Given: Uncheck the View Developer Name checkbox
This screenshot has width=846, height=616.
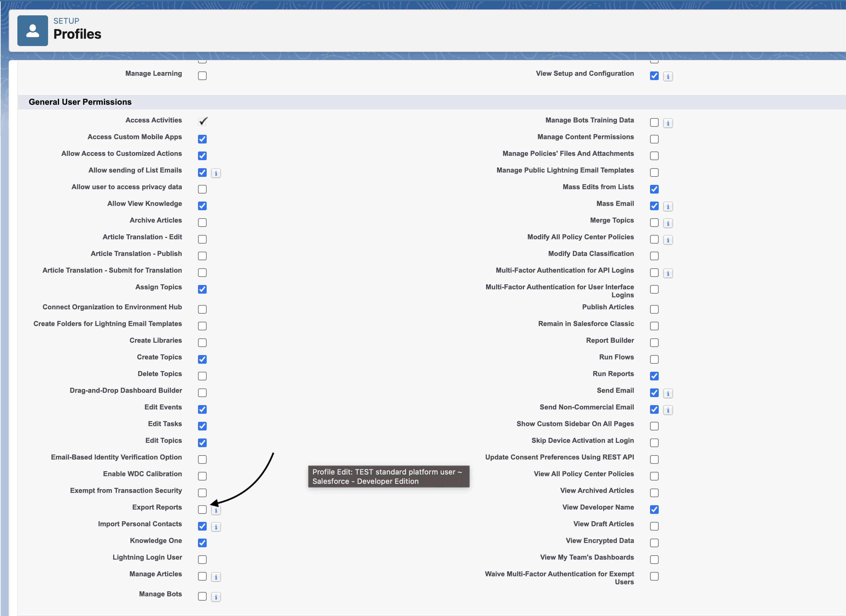Looking at the screenshot, I should click(x=654, y=509).
